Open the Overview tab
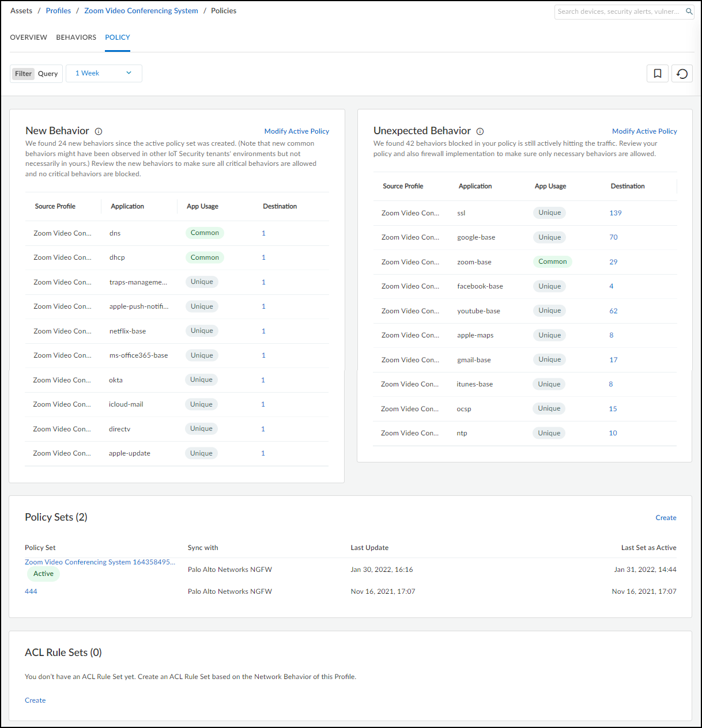Screen dimensions: 702x728 tap(29, 37)
